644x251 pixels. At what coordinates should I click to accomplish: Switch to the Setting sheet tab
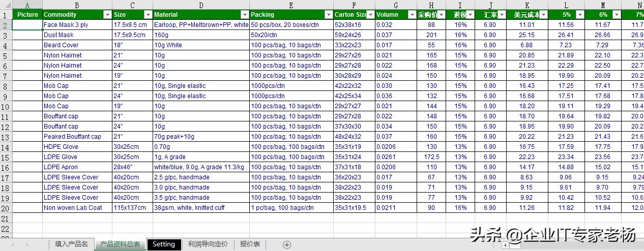[x=164, y=244]
